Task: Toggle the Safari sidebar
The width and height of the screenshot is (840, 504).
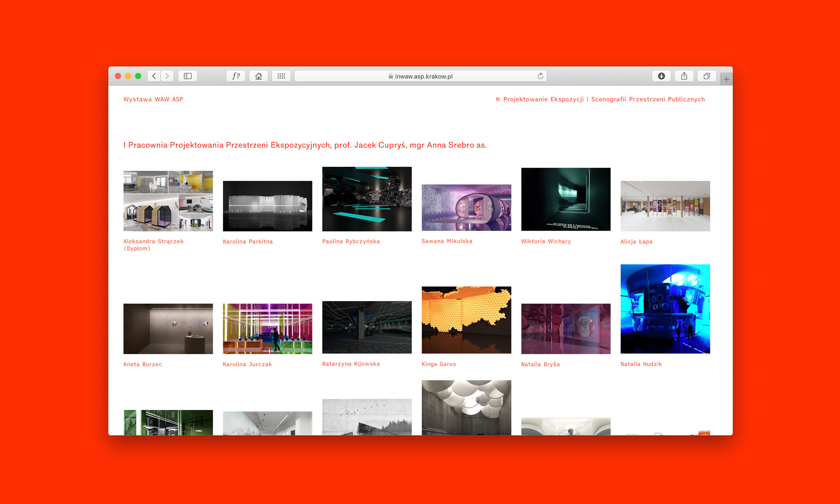Action: 188,76
